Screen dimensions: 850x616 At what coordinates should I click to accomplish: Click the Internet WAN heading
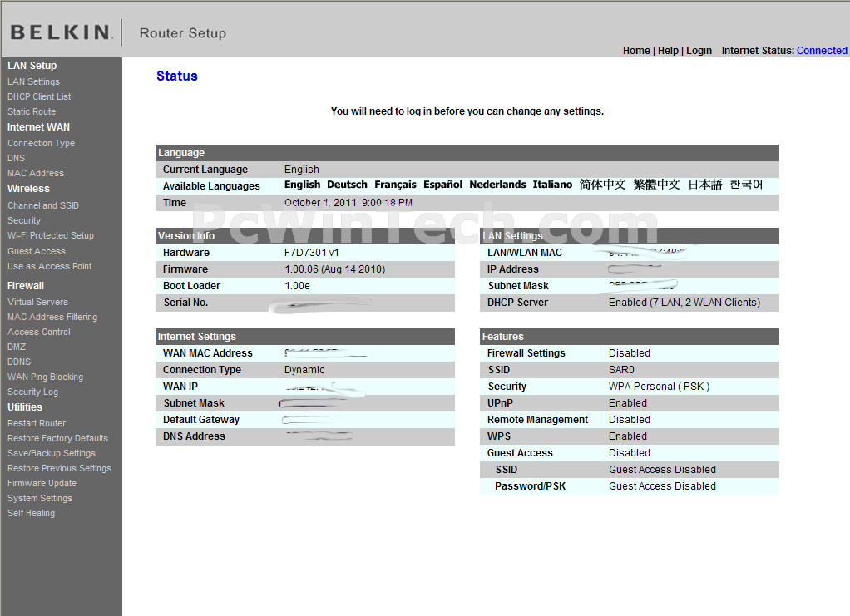coord(38,127)
